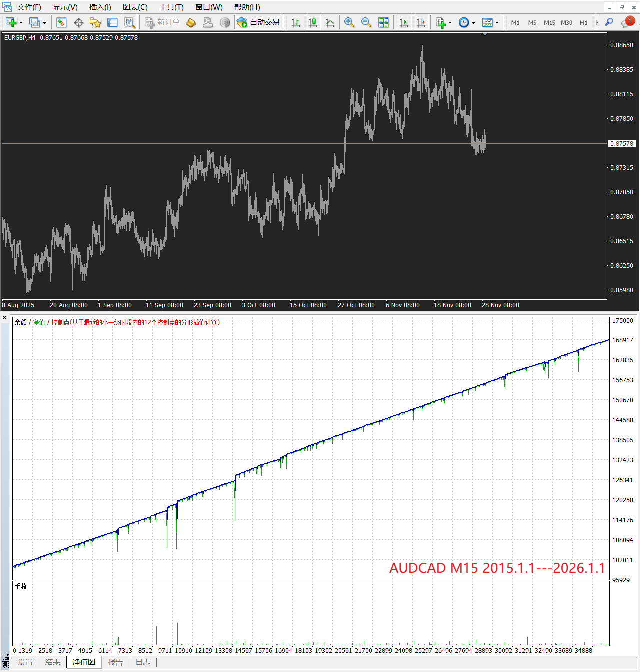Switch to the 报告 tab
This screenshot has width=640, height=672.
coord(115,662)
